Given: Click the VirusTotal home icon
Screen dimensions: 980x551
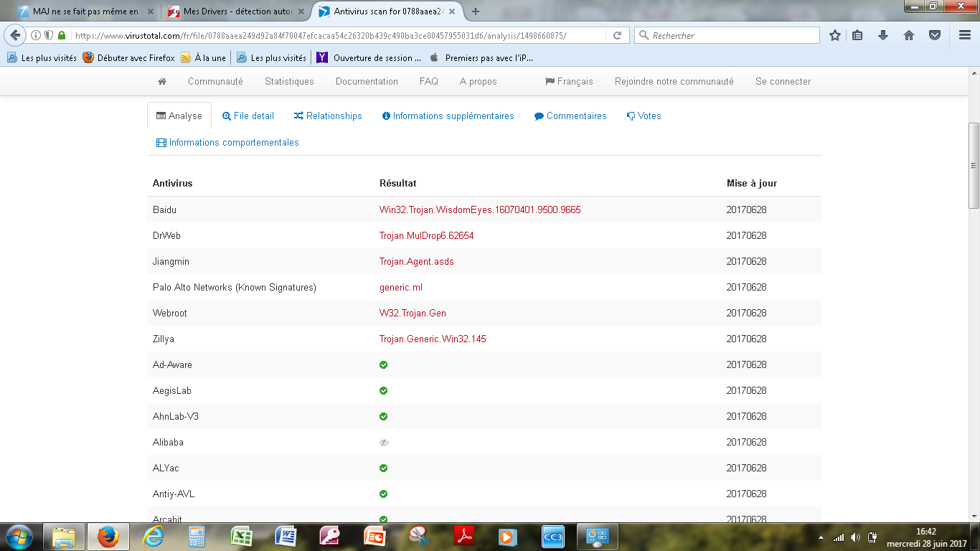Looking at the screenshot, I should (162, 82).
